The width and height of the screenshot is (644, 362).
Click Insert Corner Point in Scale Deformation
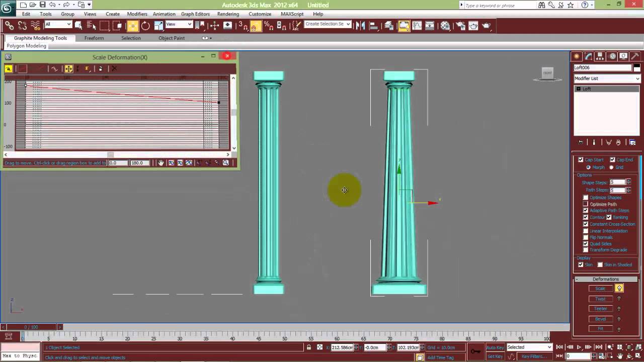click(x=87, y=68)
